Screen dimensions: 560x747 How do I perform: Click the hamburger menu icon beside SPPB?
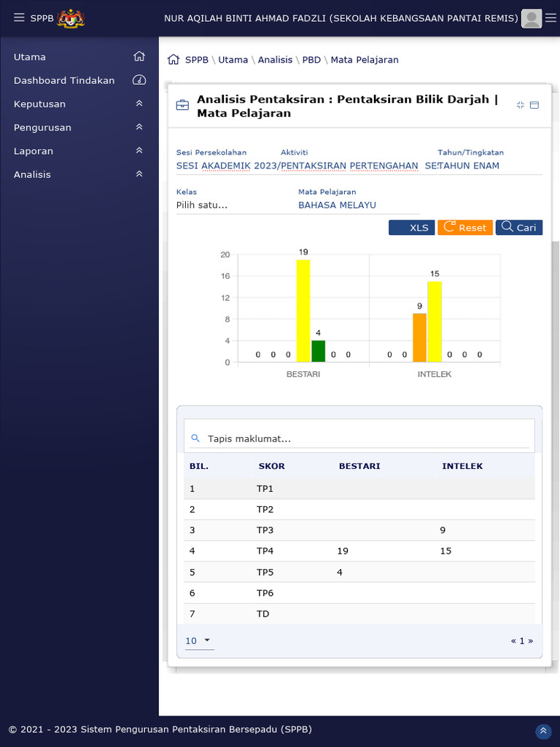click(19, 18)
